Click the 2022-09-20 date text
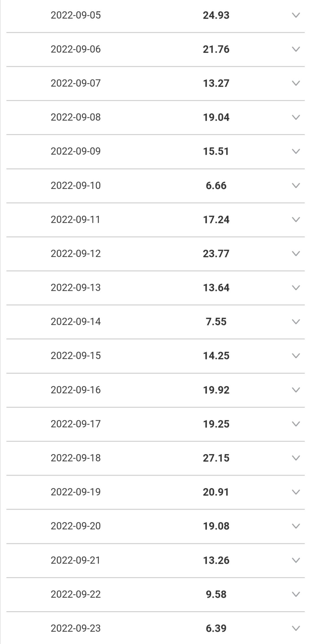This screenshot has height=644, width=311. point(76,526)
